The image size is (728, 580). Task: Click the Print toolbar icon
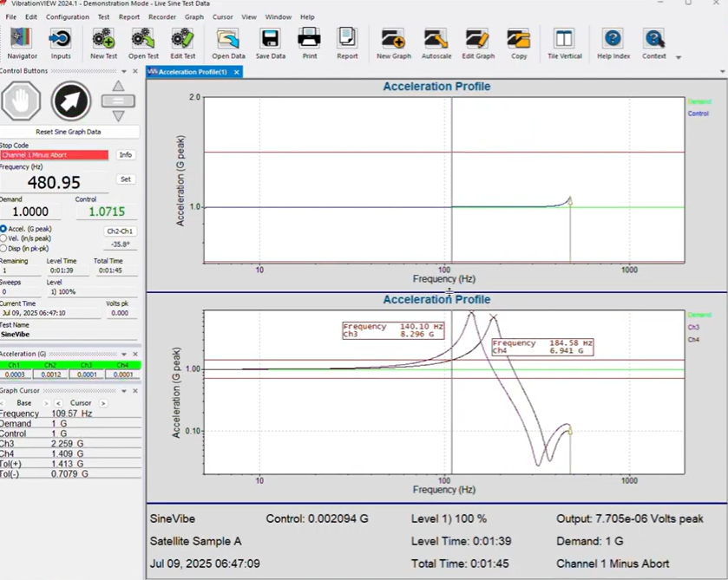click(309, 43)
